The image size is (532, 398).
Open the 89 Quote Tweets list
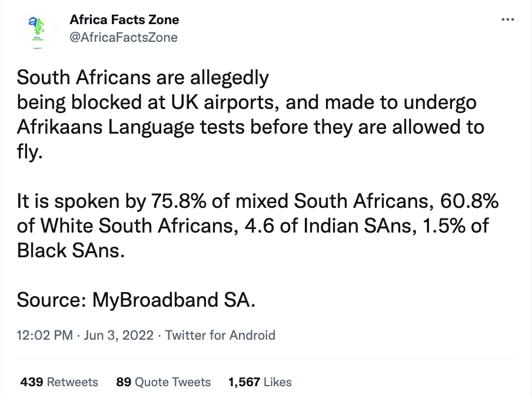163,382
